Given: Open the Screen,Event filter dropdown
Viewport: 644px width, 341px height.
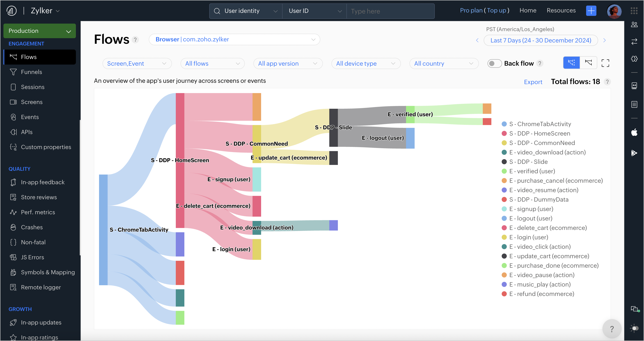Looking at the screenshot, I should click(137, 63).
